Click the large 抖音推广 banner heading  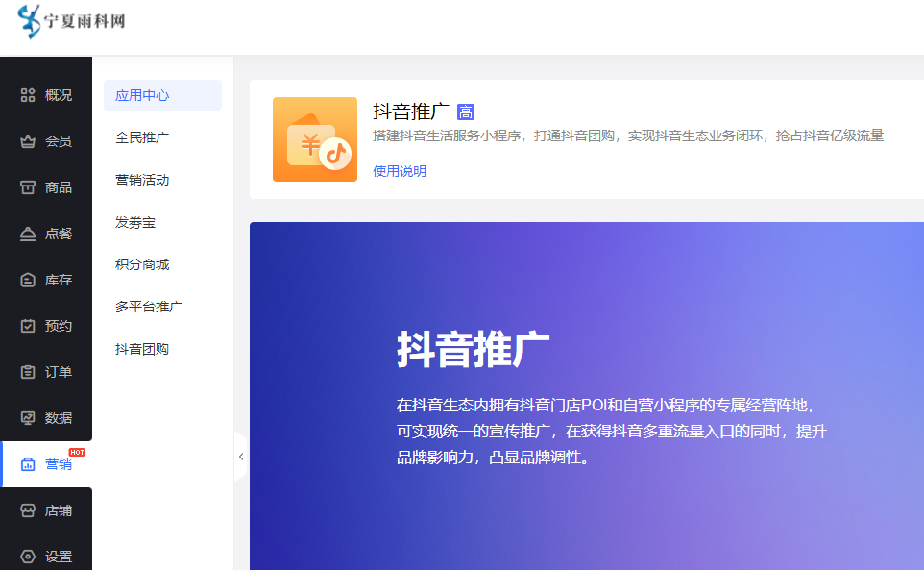pyautogui.click(x=474, y=350)
